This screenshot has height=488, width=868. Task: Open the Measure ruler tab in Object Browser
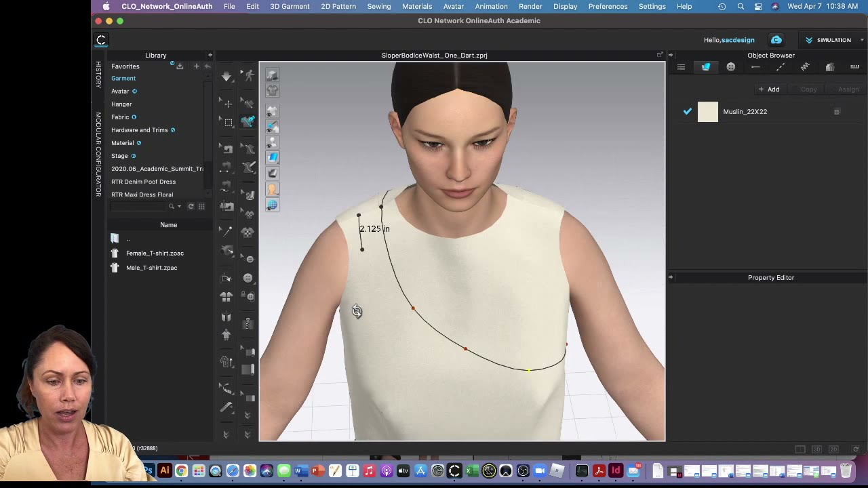(x=854, y=67)
